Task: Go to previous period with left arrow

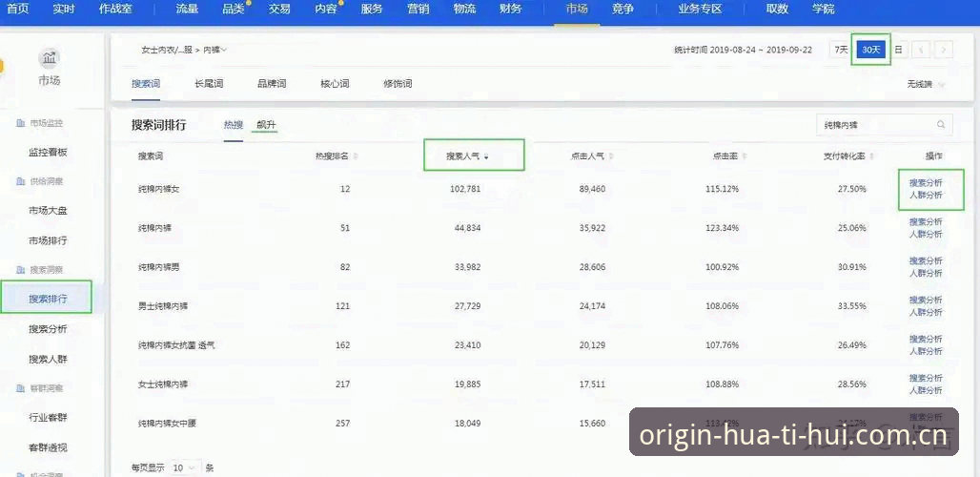Action: [x=921, y=50]
